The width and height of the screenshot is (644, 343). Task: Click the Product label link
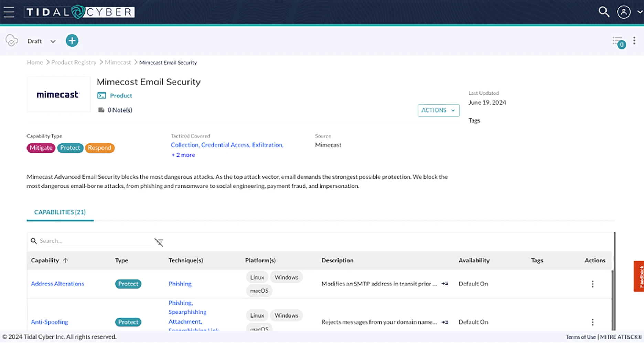click(121, 96)
